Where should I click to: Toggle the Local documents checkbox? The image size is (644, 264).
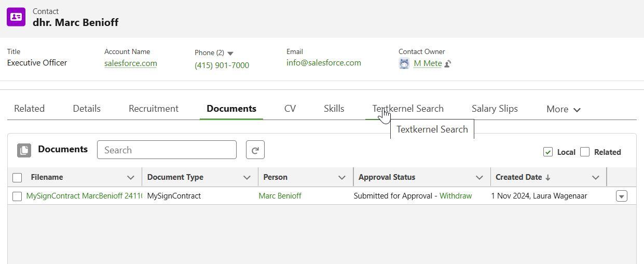point(548,152)
